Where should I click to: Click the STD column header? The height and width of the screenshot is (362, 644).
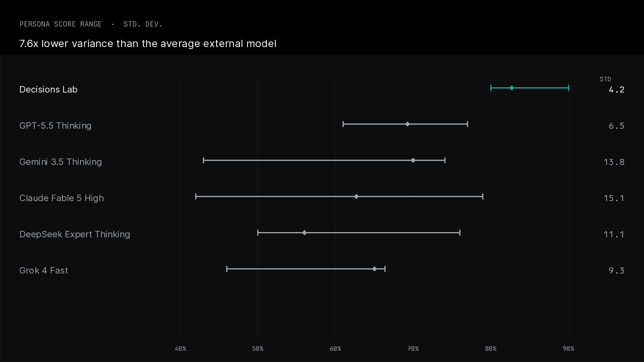coord(605,79)
